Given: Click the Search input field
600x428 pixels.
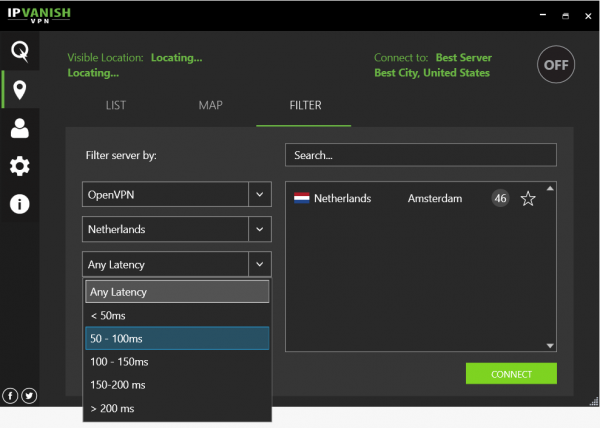Looking at the screenshot, I should [x=421, y=155].
